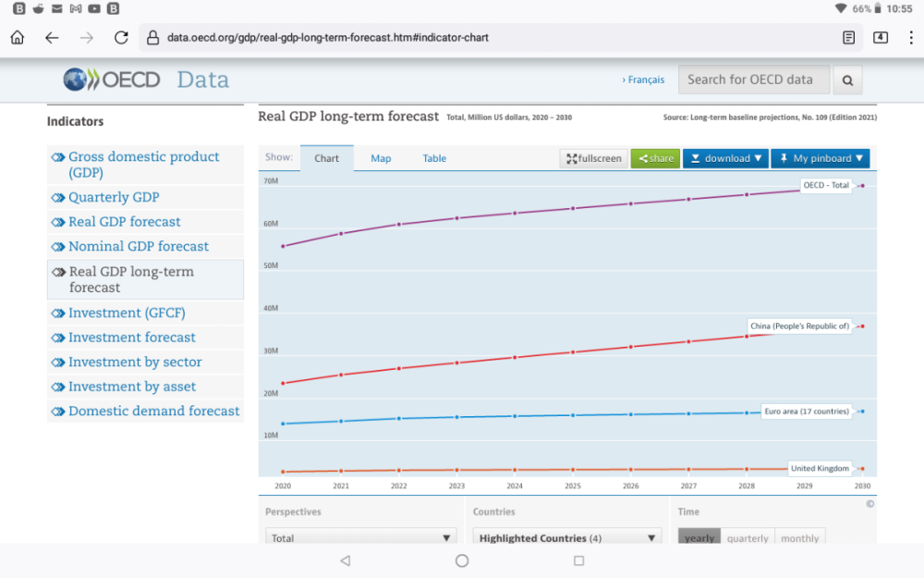Switch to the Table tab
924x578 pixels.
point(434,158)
